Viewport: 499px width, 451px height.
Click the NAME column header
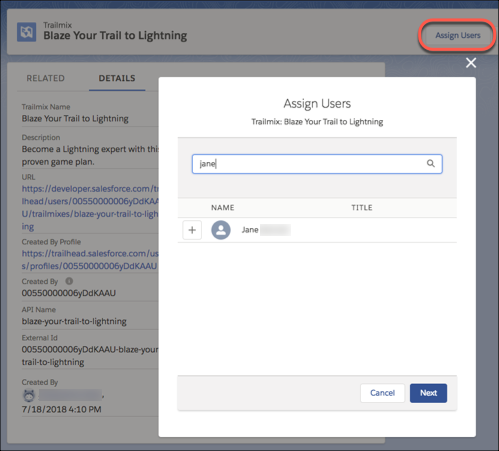click(223, 208)
